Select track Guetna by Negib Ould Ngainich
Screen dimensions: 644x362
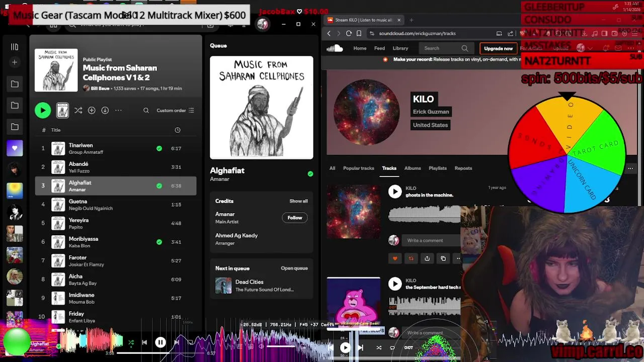[116, 204]
